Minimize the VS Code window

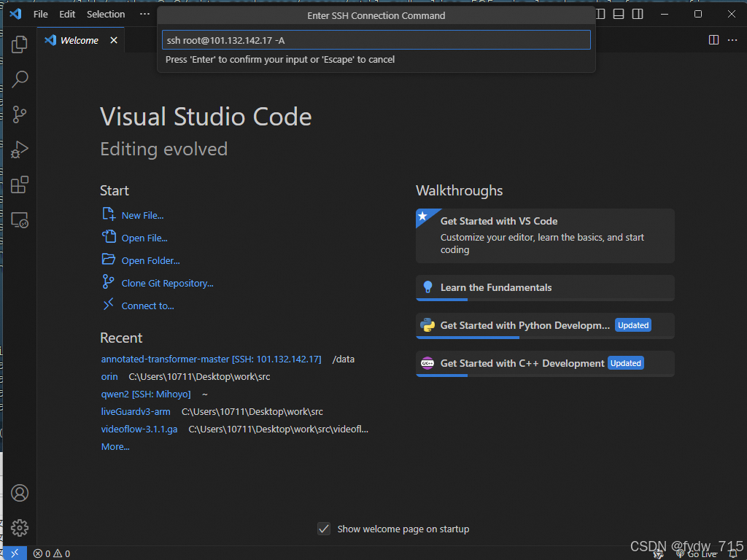click(665, 15)
